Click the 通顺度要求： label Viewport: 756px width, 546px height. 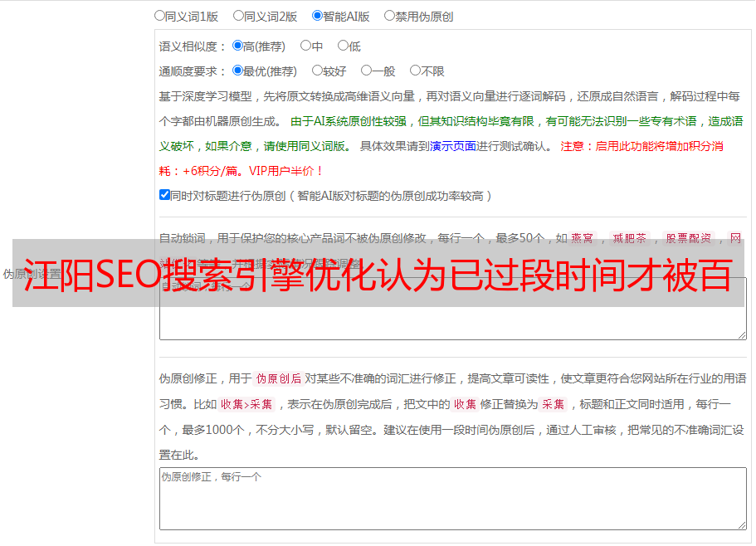[193, 71]
